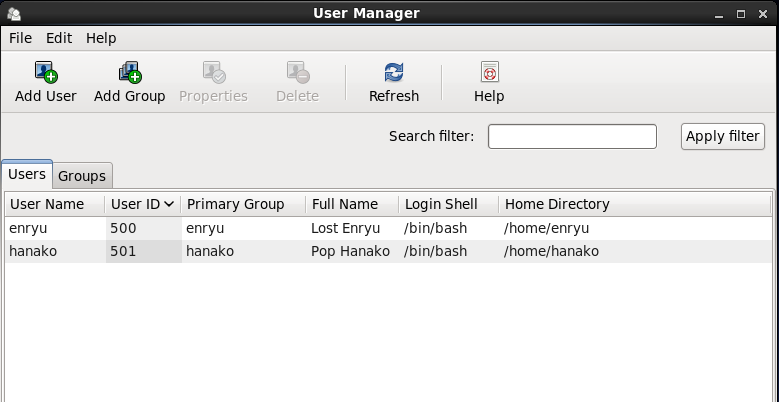Click the Add Group toolbar icon
Screen dimensions: 779x402
point(129,72)
